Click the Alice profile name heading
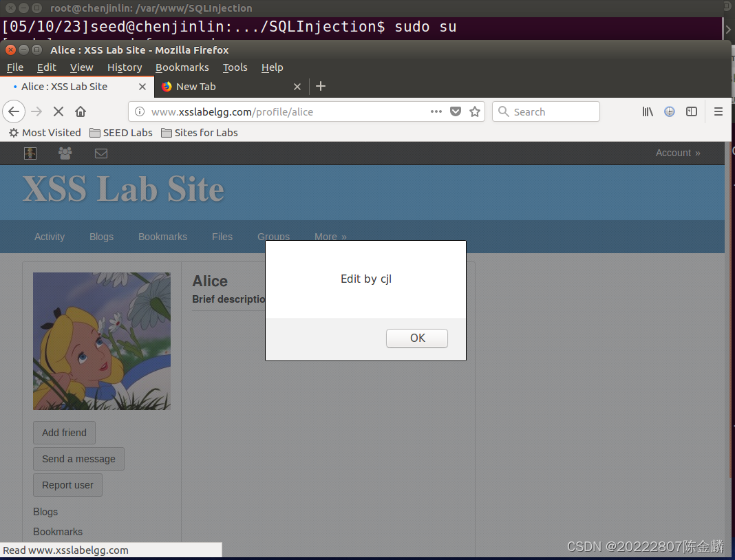Viewport: 735px width, 560px height. 210,281
